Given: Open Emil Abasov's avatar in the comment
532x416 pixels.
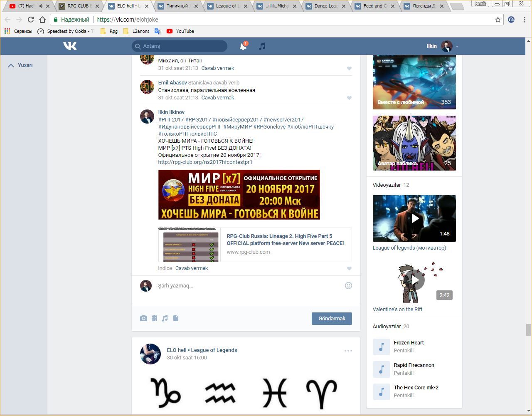Looking at the screenshot, I should 147,87.
